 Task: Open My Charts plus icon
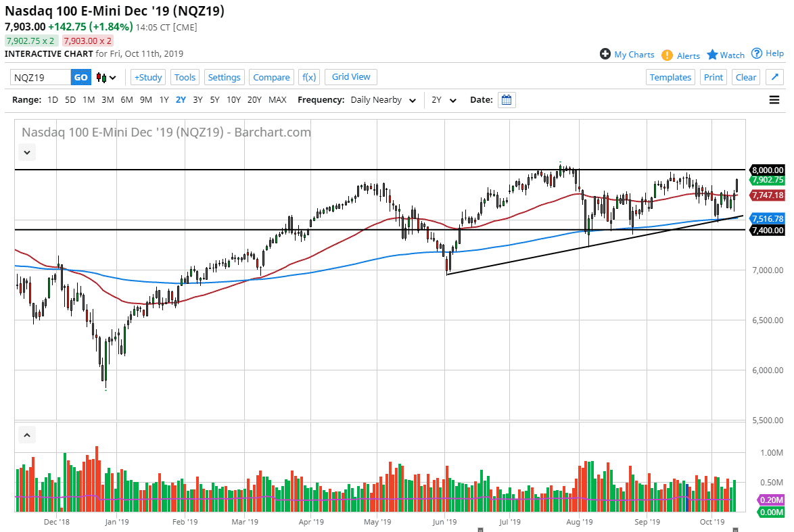pos(605,54)
